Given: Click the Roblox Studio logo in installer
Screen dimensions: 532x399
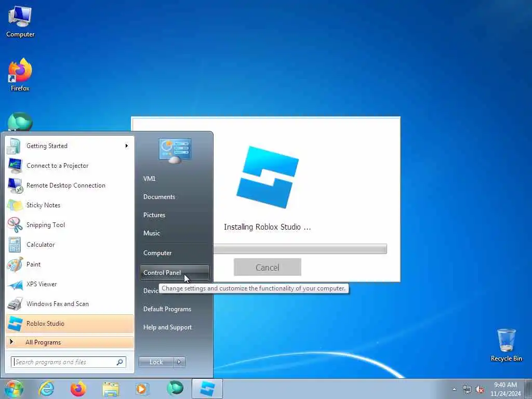Looking at the screenshot, I should [268, 177].
